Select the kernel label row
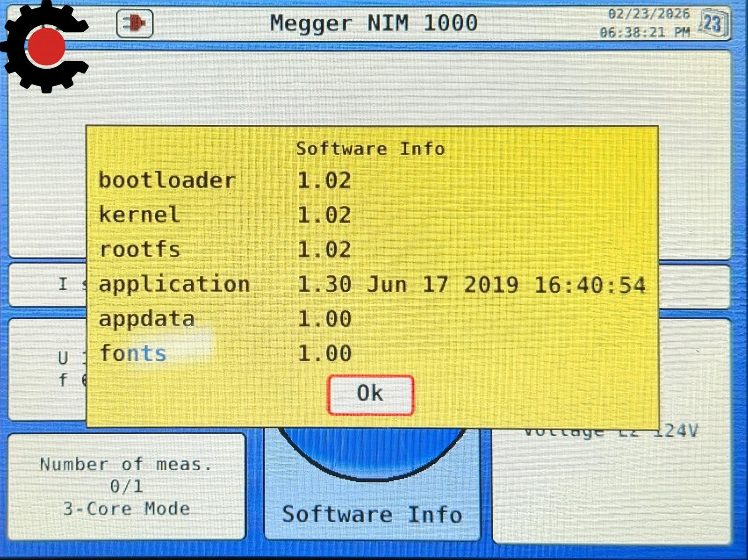This screenshot has width=748, height=560. point(139,215)
